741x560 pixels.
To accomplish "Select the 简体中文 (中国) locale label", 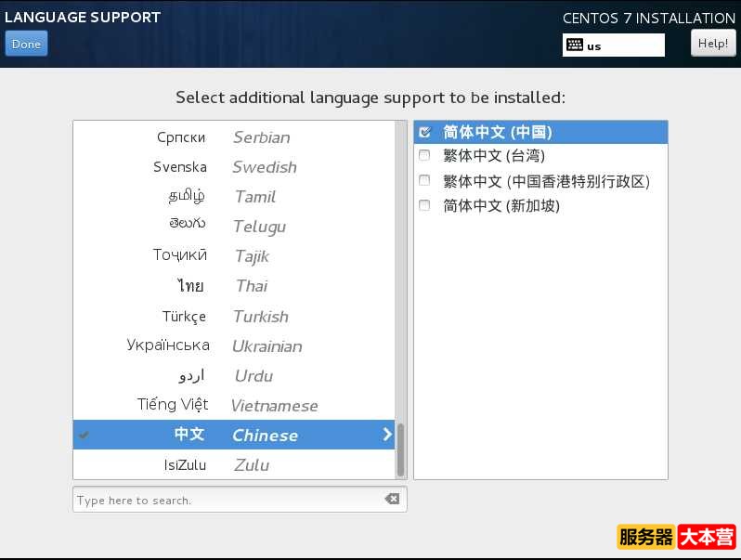I will point(497,132).
